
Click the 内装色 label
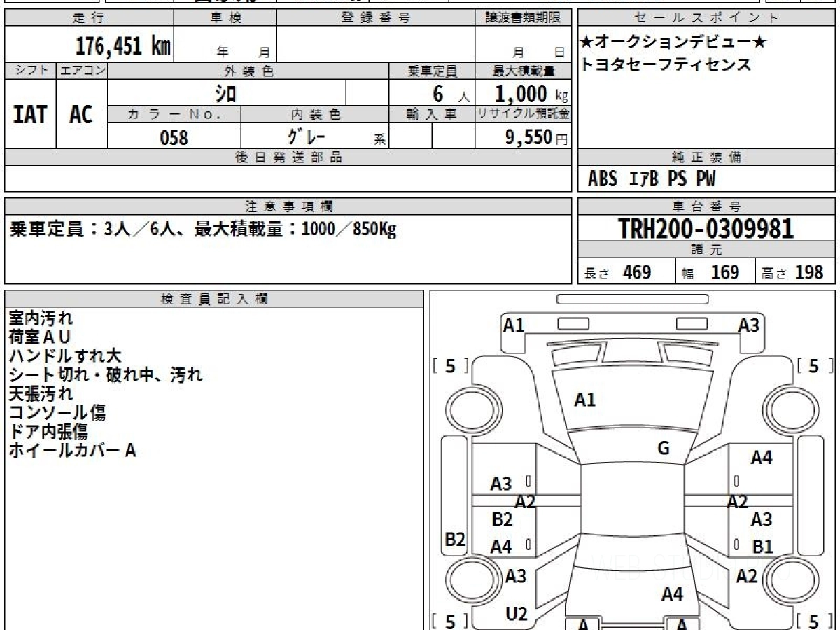coord(315,114)
